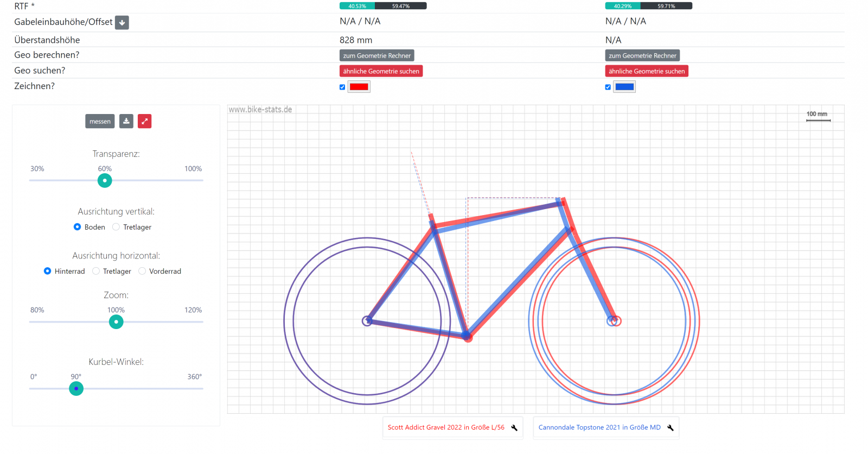Viewport: 868px width, 454px height.
Task: Click the download icon next to messen
Action: point(126,121)
